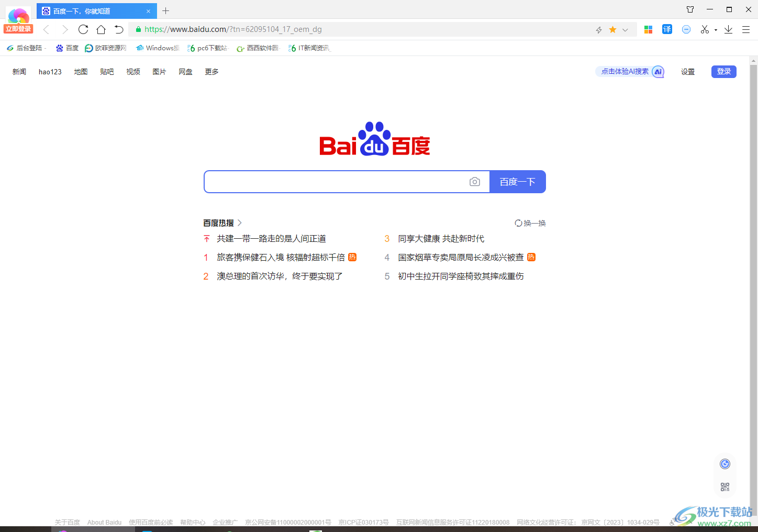The height and width of the screenshot is (532, 758).
Task: Click the blue translate icon
Action: pos(667,29)
